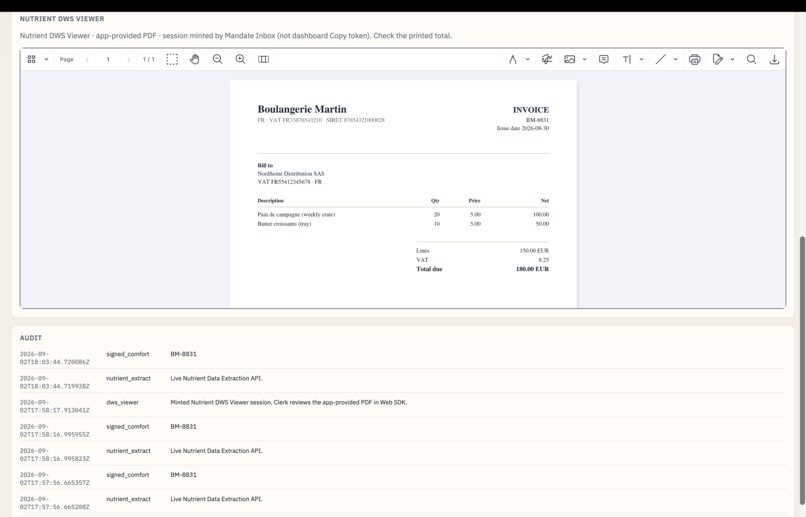Enable the pan hand tool
The height and width of the screenshot is (517, 806).
tap(195, 59)
